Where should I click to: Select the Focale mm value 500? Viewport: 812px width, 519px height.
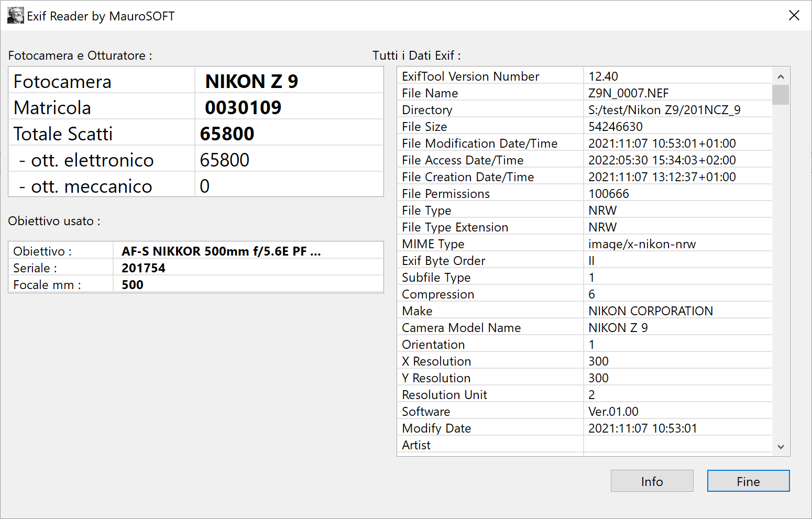[x=133, y=285]
